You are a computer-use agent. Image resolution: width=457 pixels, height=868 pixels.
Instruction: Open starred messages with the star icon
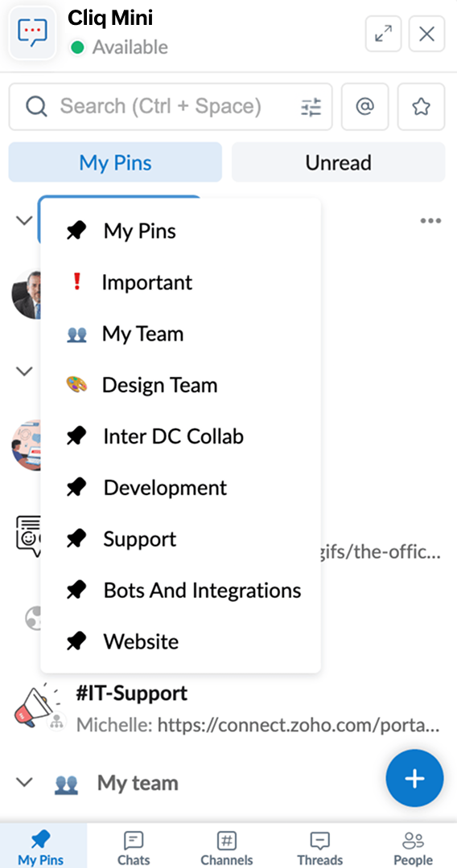(421, 107)
